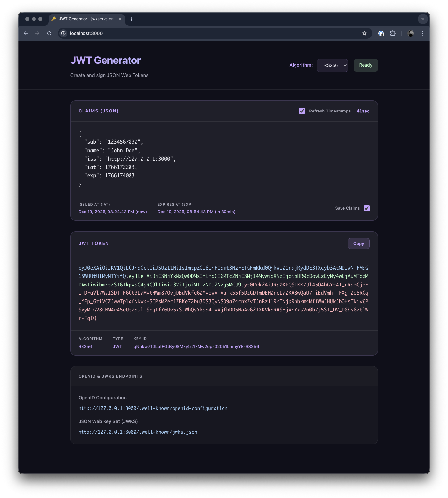
Task: Reload the page
Action: (x=49, y=33)
